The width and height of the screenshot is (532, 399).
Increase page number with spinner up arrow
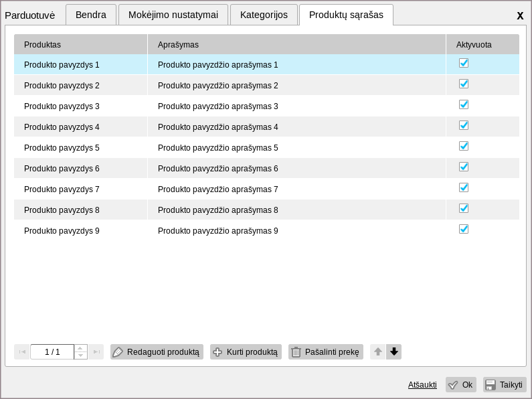[80, 348]
